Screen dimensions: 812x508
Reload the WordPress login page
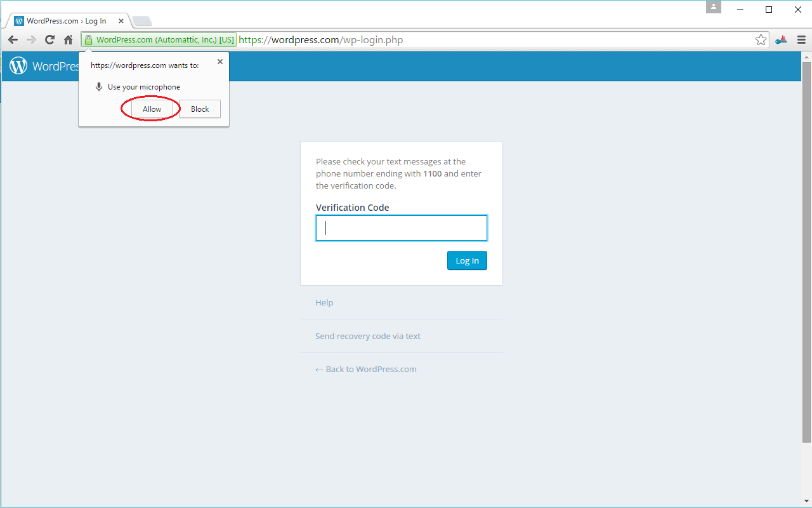tap(49, 40)
